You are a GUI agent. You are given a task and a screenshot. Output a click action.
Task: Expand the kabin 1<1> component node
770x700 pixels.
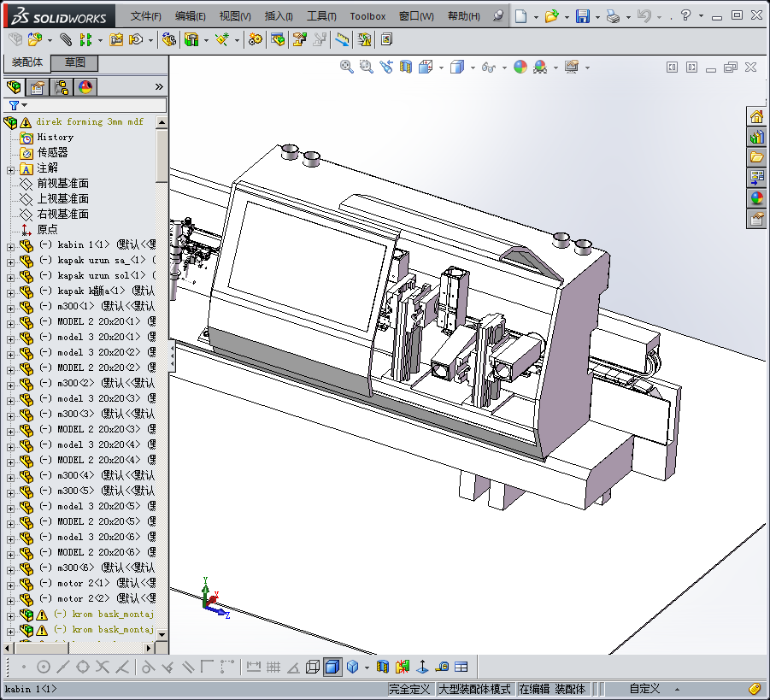click(x=10, y=245)
